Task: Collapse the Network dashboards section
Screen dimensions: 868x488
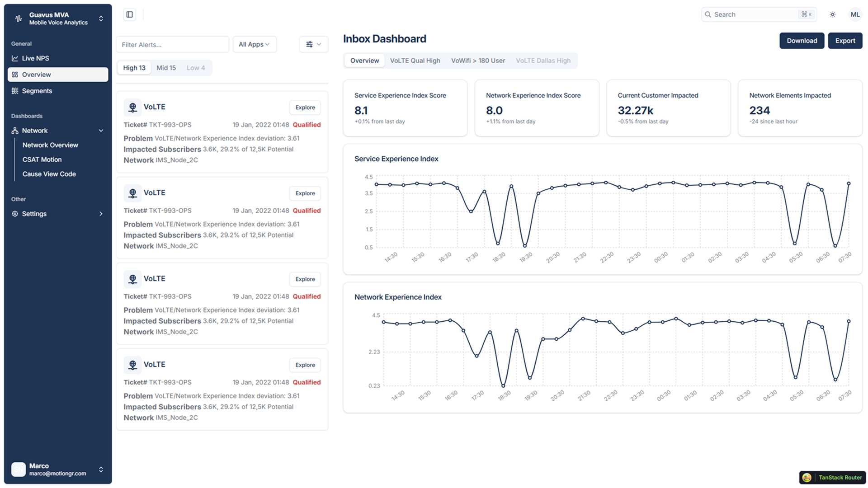Action: click(101, 131)
